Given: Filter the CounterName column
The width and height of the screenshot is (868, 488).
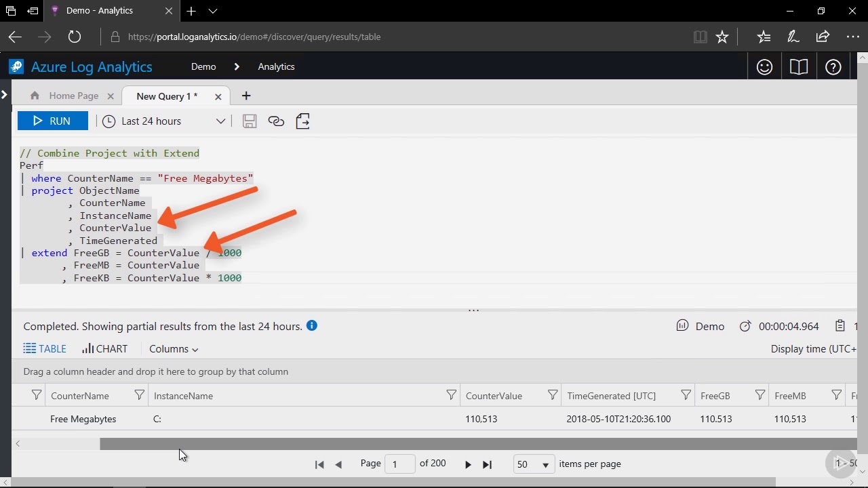Looking at the screenshot, I should pos(140,395).
